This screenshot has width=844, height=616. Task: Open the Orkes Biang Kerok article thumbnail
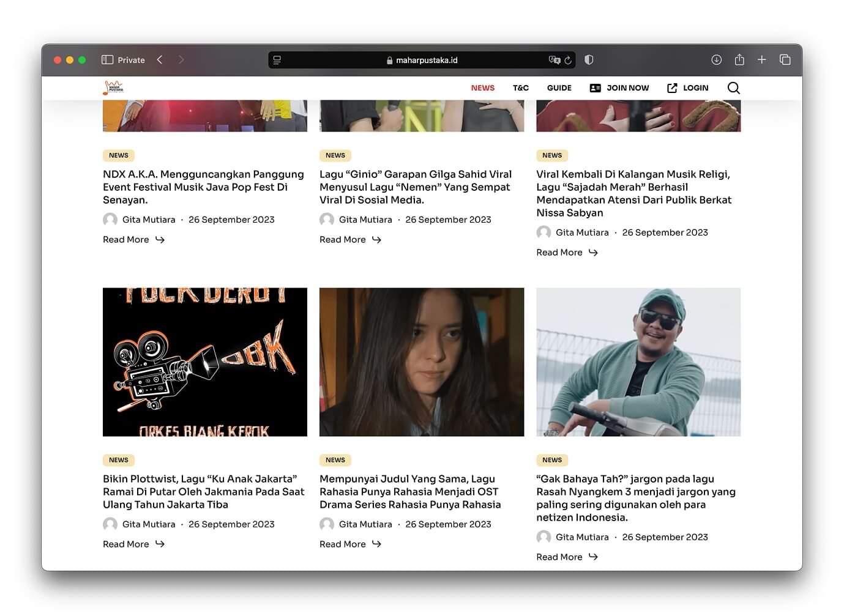pos(205,362)
